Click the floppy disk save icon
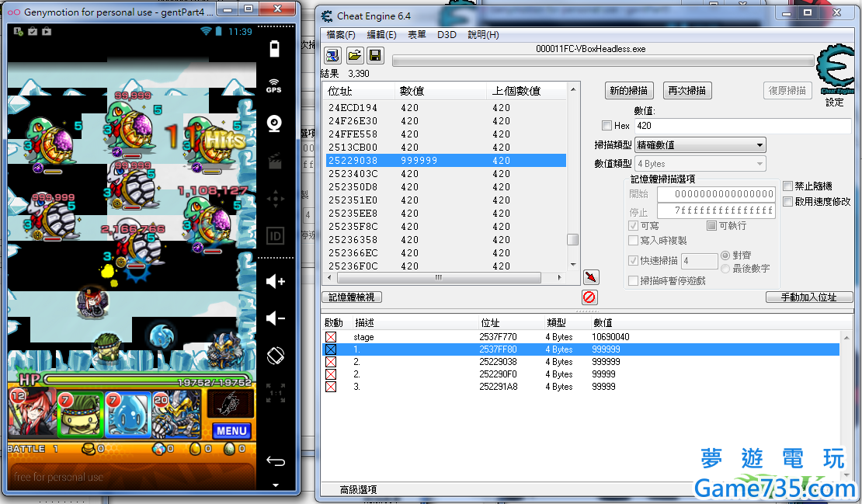The height and width of the screenshot is (504, 862). (375, 54)
